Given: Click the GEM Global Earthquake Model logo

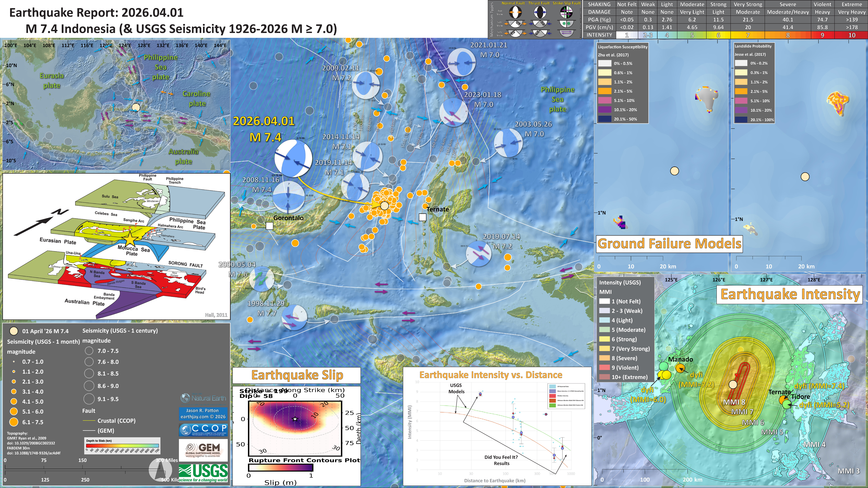Looking at the screenshot, I should pos(203,450).
